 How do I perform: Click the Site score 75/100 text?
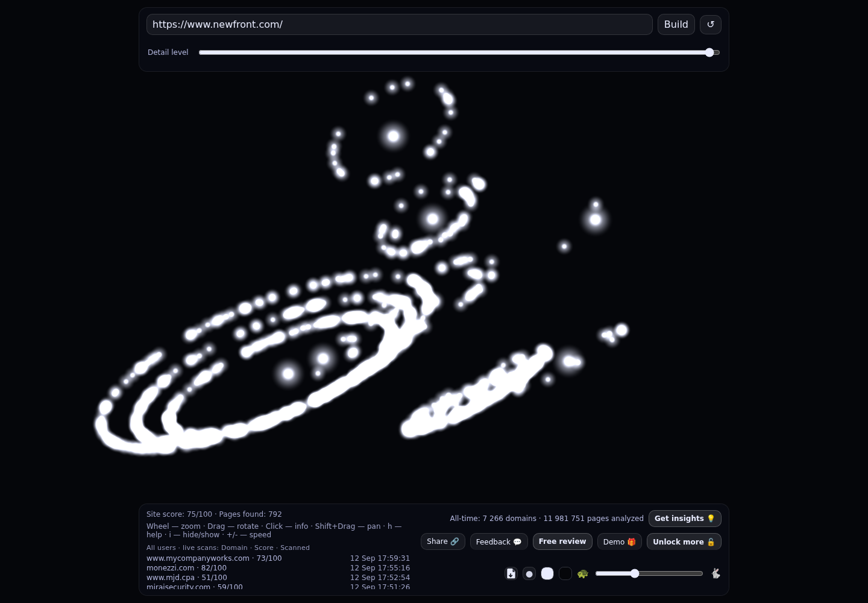point(180,514)
